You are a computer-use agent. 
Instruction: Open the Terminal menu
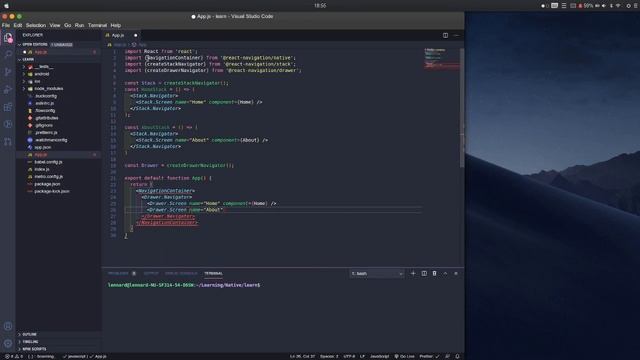97,25
